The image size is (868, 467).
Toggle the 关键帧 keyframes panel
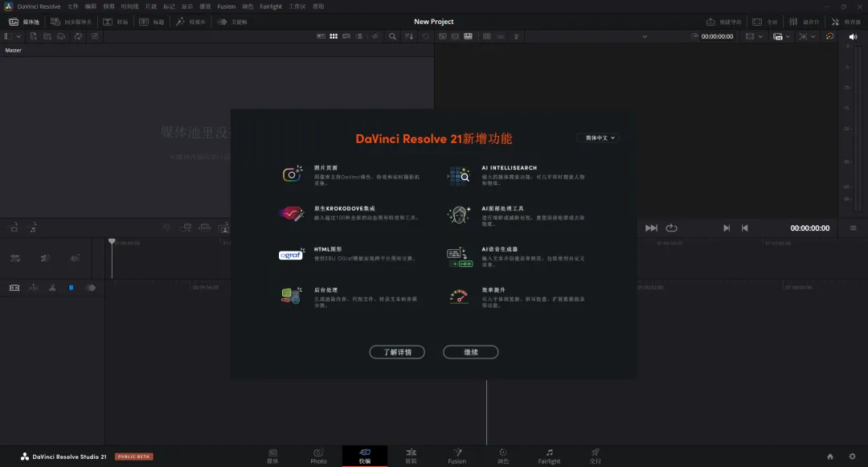232,22
